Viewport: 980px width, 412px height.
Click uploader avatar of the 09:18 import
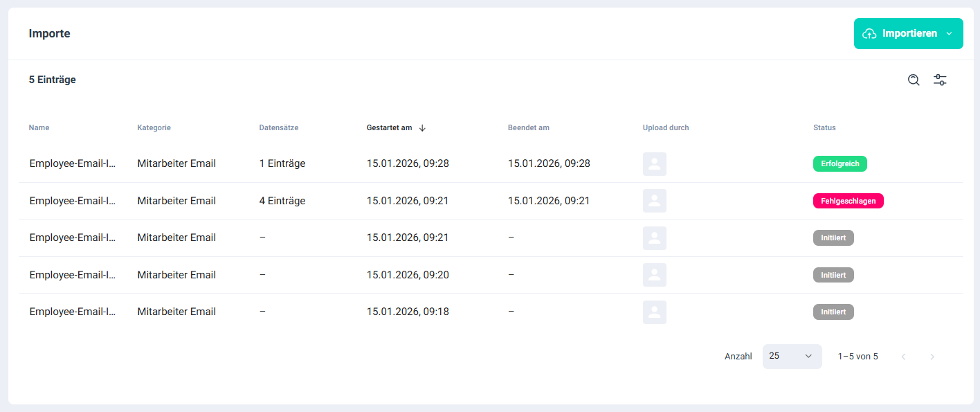pos(654,312)
